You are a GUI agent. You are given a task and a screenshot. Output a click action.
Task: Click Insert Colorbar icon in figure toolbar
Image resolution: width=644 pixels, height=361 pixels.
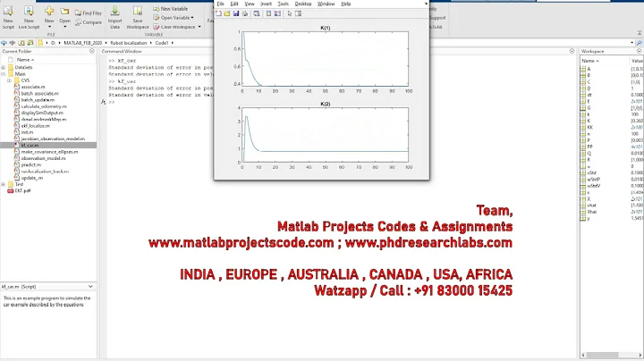pos(268,13)
